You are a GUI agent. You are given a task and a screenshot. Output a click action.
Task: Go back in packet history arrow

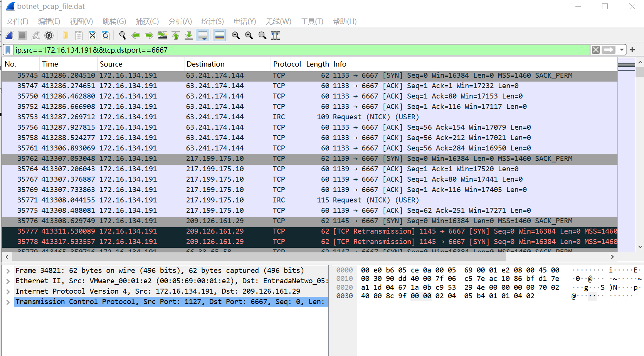click(136, 35)
